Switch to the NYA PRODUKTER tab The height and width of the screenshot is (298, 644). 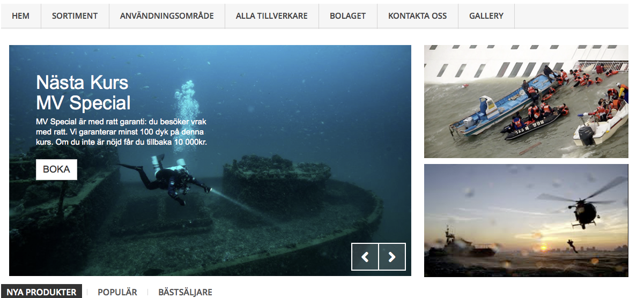pyautogui.click(x=41, y=292)
